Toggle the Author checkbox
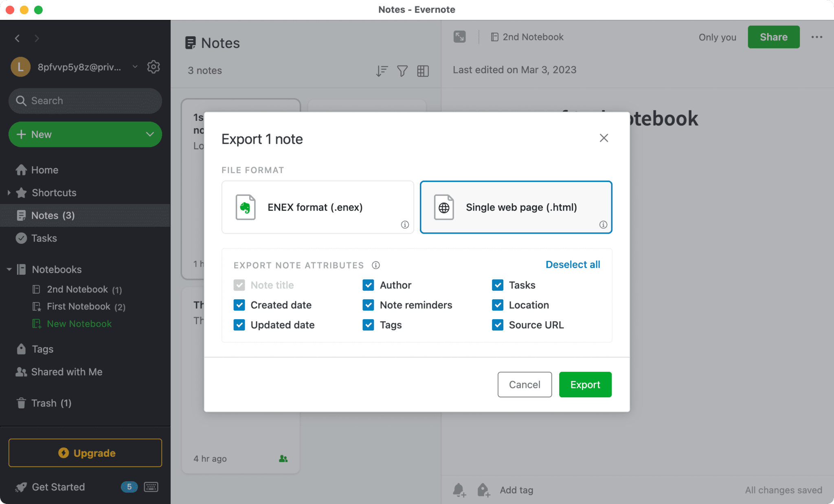 coord(369,285)
